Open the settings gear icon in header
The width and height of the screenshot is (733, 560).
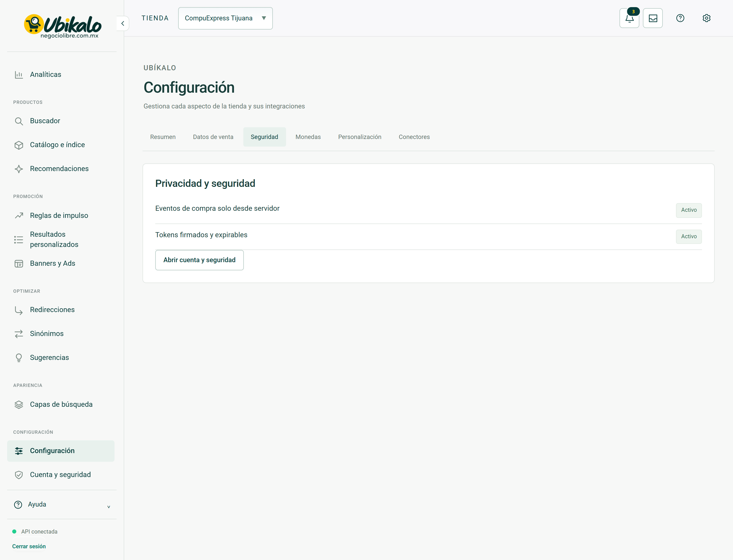click(x=706, y=18)
